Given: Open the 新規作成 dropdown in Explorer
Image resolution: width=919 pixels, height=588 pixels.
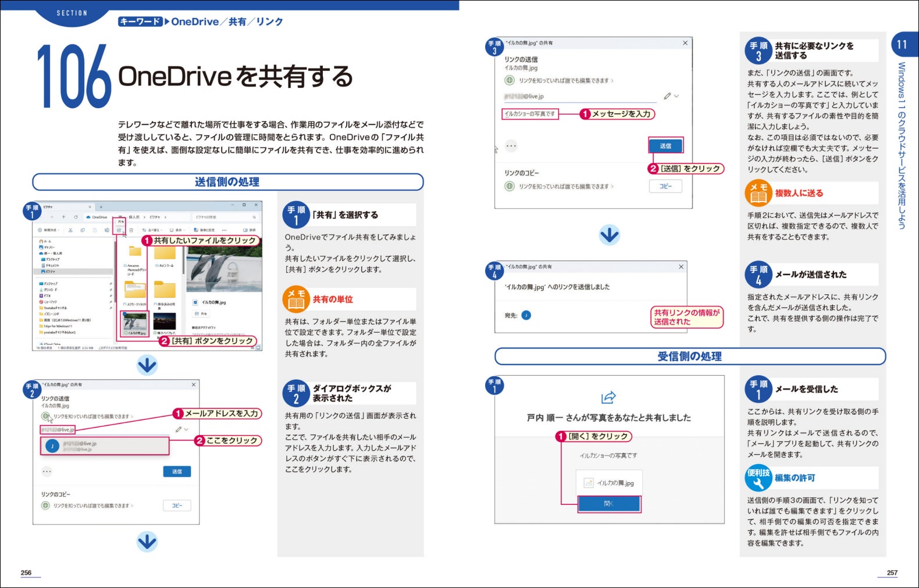Looking at the screenshot, I should (49, 230).
